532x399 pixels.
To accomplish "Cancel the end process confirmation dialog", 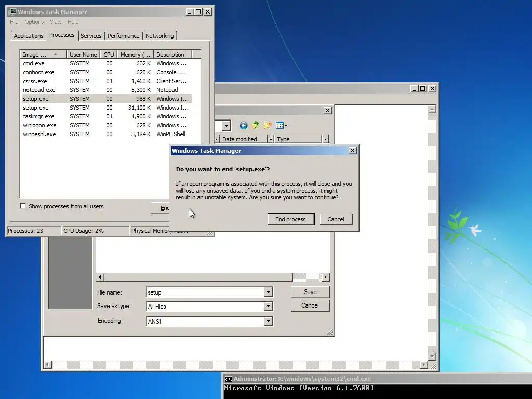I will pyautogui.click(x=336, y=219).
